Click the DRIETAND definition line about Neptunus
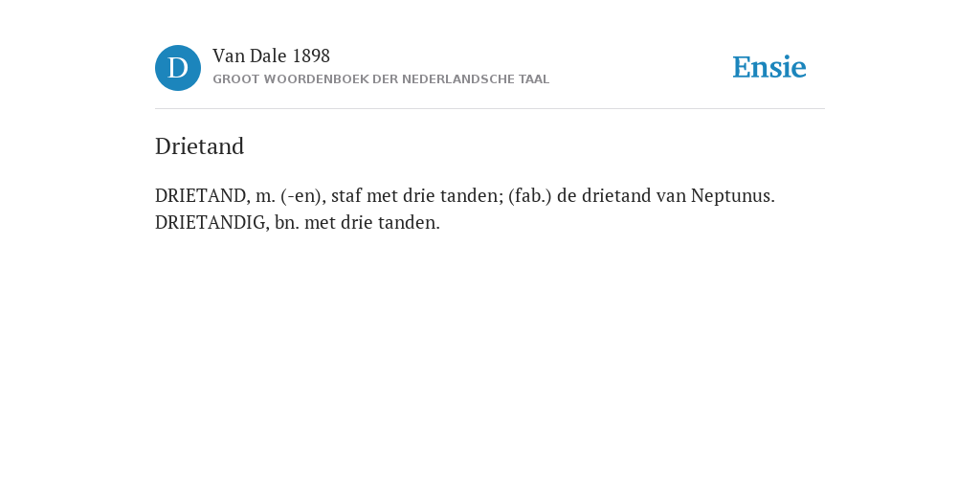The width and height of the screenshot is (980, 490). click(x=465, y=195)
